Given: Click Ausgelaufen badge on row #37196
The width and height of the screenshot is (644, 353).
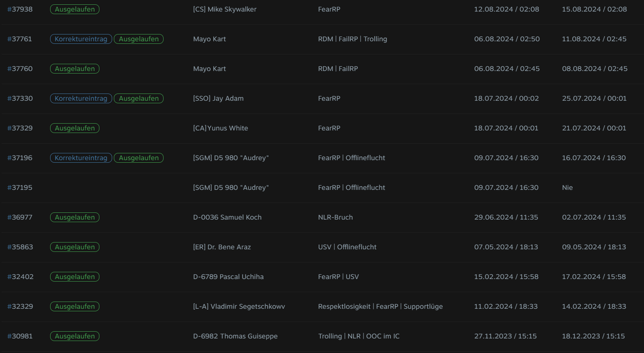Looking at the screenshot, I should coord(138,157).
